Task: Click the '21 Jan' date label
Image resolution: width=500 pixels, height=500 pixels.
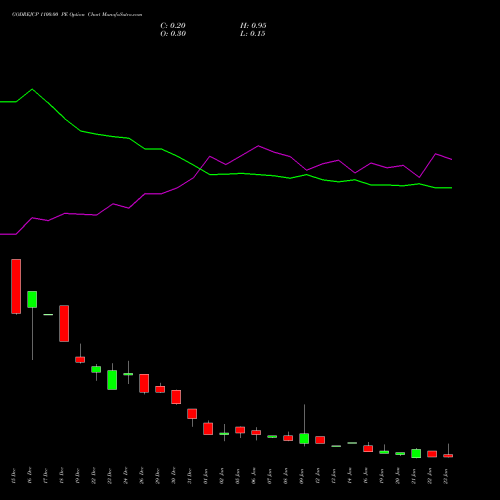Action: click(414, 476)
